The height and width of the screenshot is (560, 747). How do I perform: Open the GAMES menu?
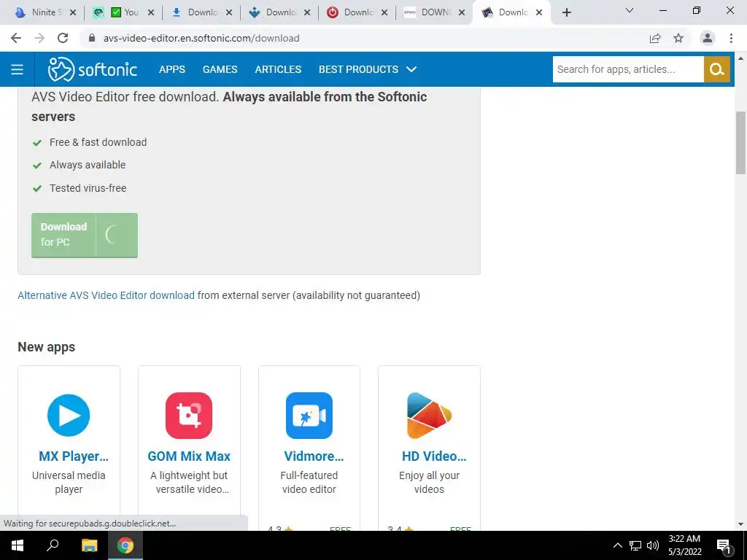pos(220,69)
